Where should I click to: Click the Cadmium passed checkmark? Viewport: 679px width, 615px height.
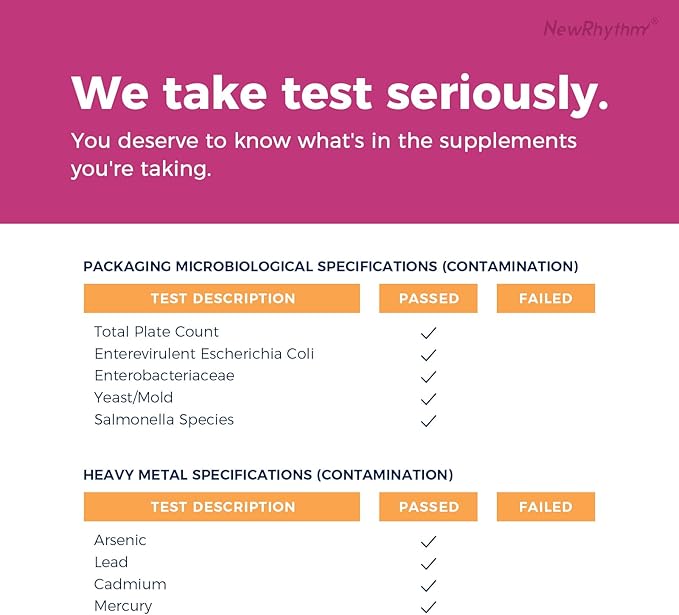coord(429,585)
